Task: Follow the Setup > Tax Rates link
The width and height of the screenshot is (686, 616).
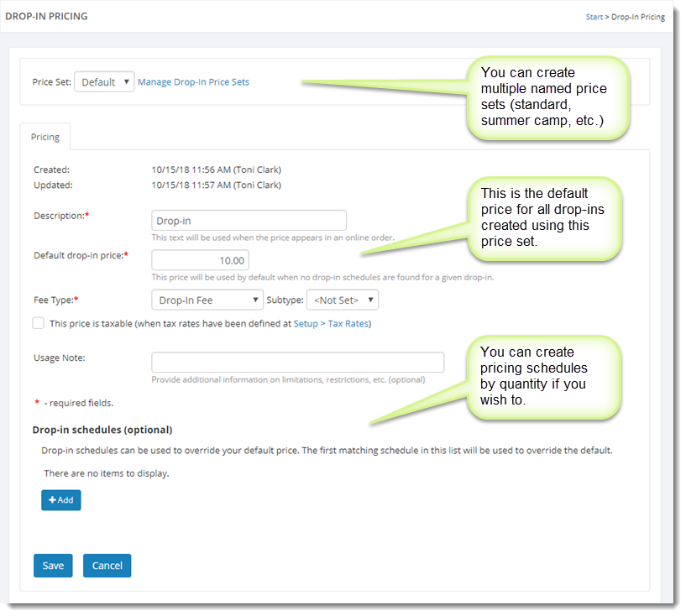Action: 330,323
